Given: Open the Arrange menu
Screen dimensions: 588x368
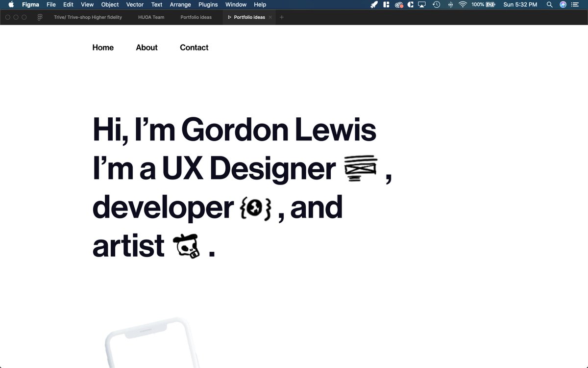Looking at the screenshot, I should pos(180,4).
